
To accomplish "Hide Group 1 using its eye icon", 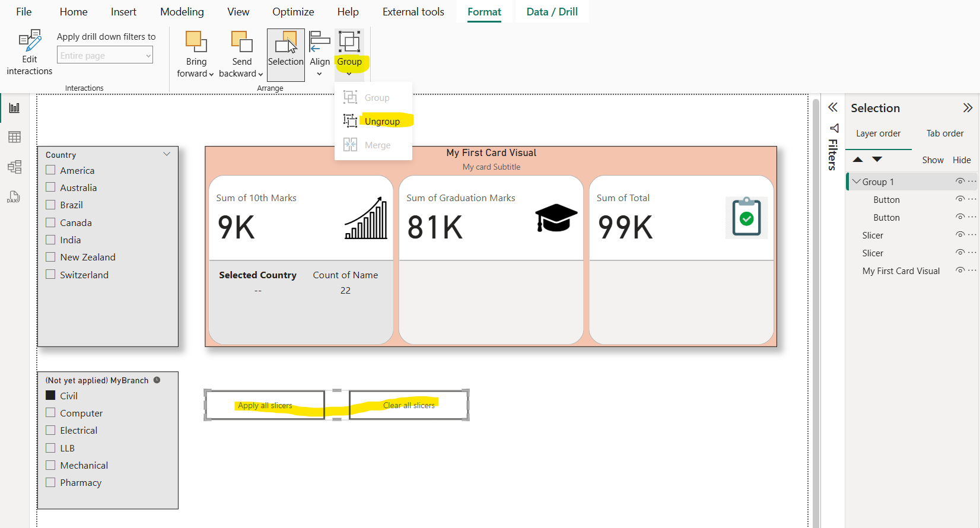I will pos(959,182).
